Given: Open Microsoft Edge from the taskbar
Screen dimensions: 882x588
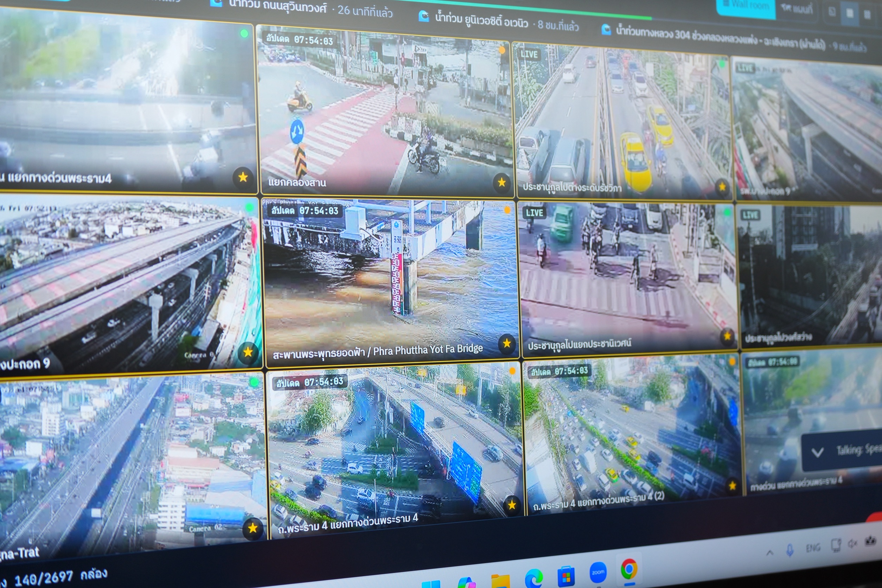Looking at the screenshot, I should coord(533,579).
